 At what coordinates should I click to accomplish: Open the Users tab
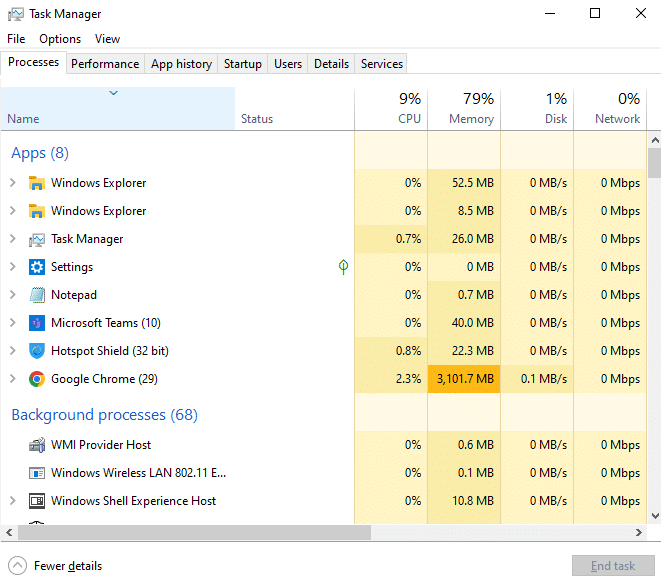[288, 64]
